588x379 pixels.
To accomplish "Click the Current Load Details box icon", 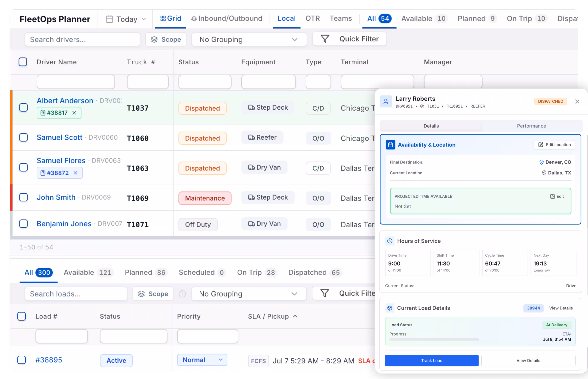I will tap(389, 308).
